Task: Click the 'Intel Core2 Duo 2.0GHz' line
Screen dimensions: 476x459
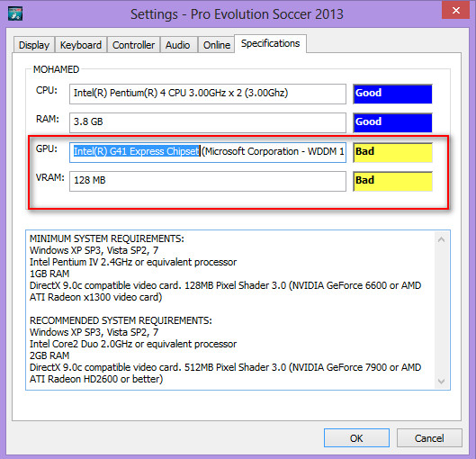Action: click(133, 344)
